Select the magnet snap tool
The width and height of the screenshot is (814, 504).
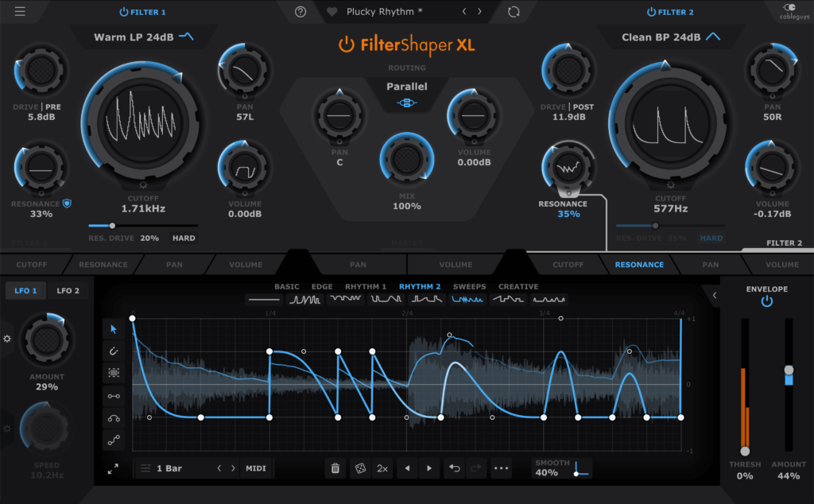tap(114, 351)
